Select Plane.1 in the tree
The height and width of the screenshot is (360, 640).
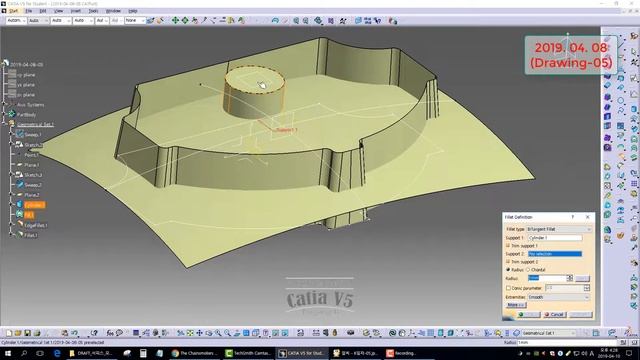tap(32, 165)
